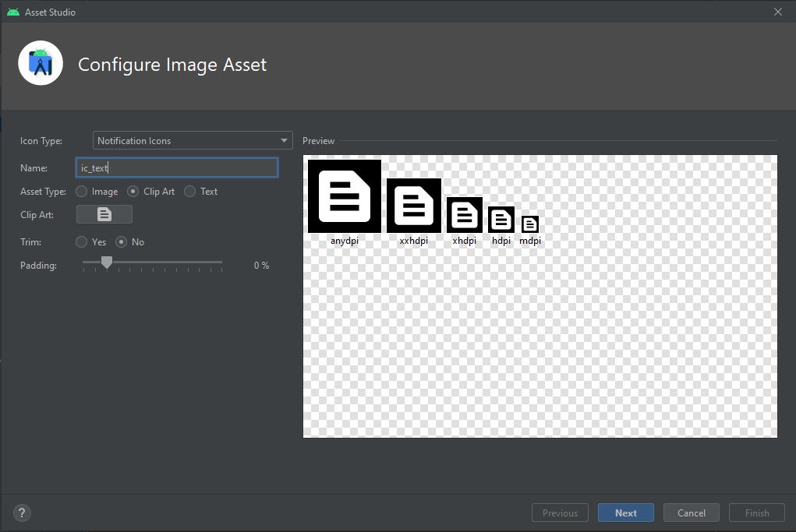
Task: Select the xhdpi preview icon
Action: coord(465,215)
